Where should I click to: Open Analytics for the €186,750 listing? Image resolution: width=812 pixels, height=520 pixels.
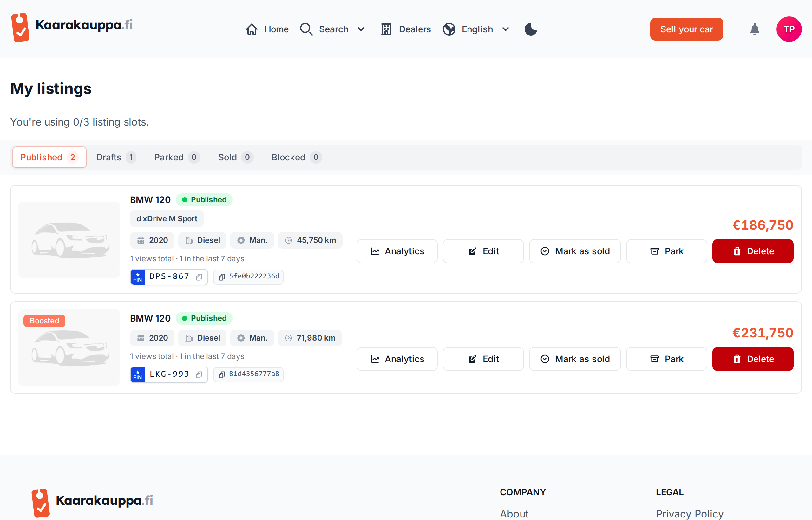tap(397, 251)
